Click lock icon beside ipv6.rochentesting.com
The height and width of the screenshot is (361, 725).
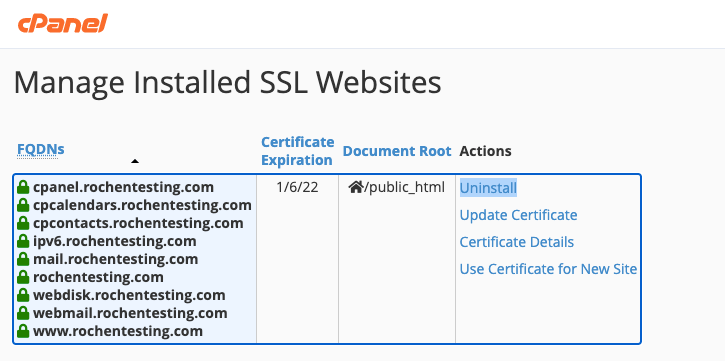23,241
